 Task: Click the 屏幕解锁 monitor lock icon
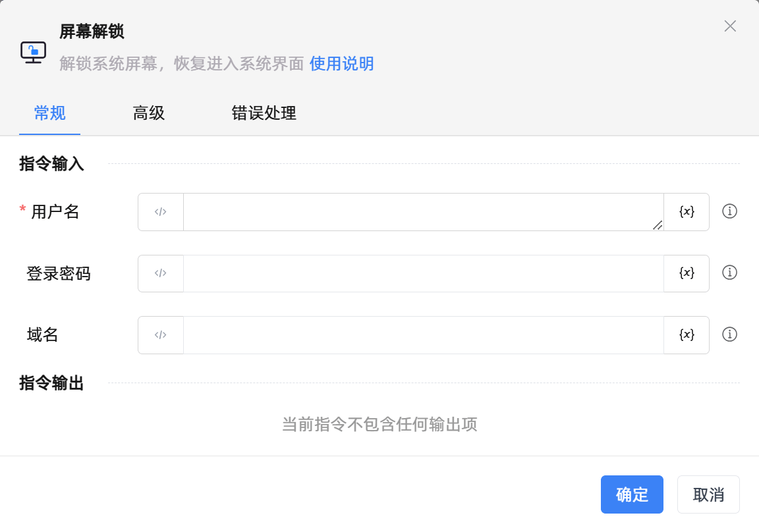(33, 51)
